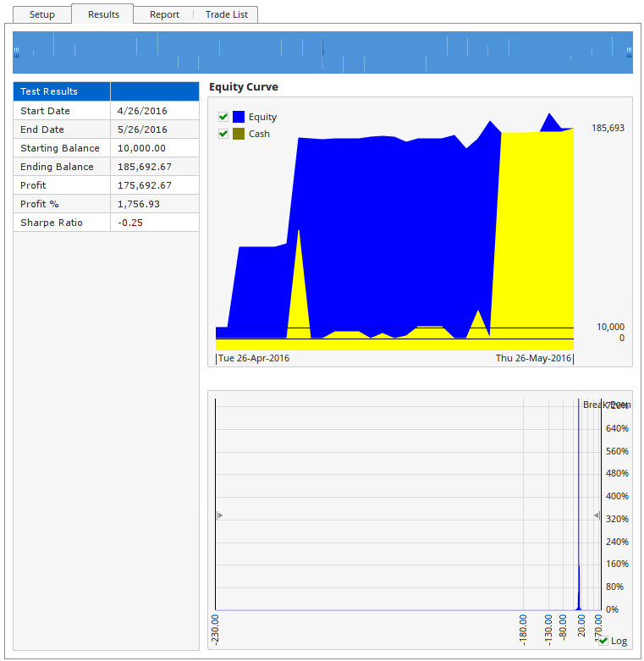Select the End Date value 5/26/2016

click(142, 129)
